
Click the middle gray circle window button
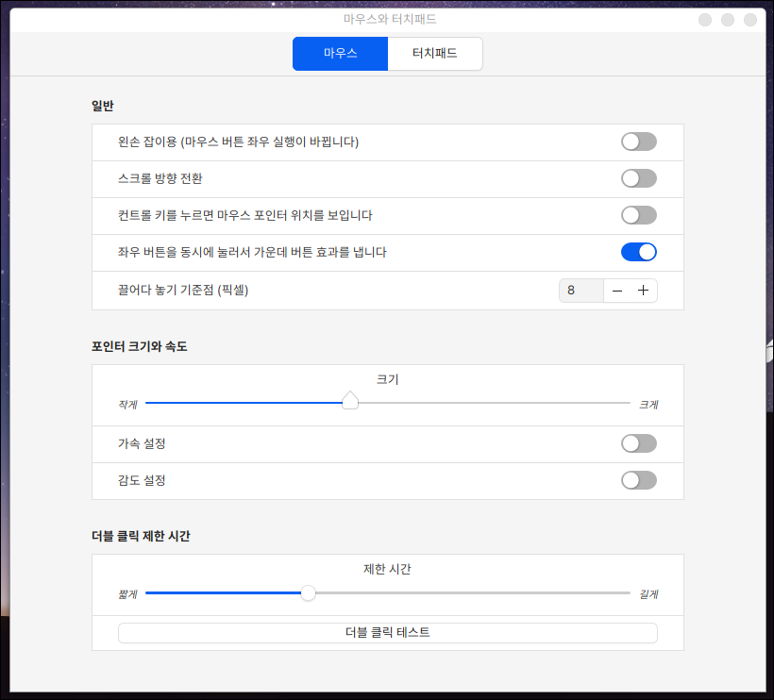tap(728, 20)
